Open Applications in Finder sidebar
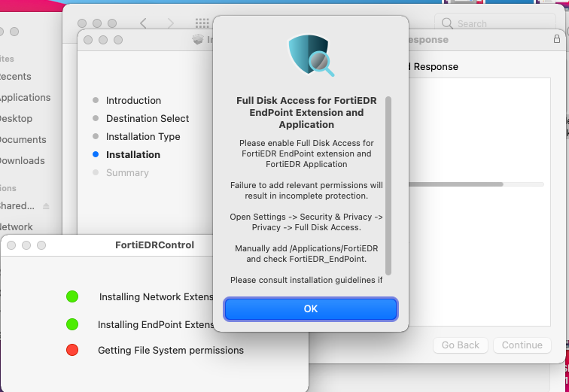The height and width of the screenshot is (392, 569). click(x=24, y=97)
